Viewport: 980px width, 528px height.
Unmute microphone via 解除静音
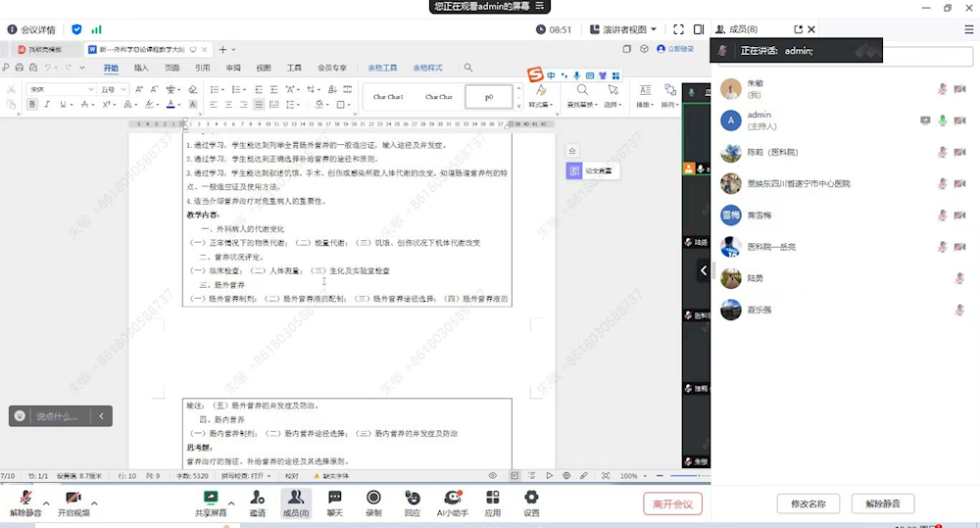click(25, 504)
